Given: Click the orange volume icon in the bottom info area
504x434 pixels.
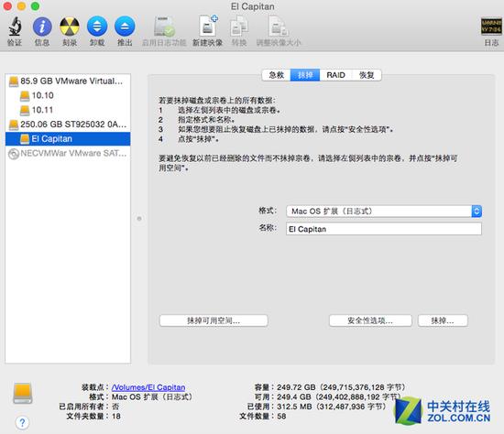Looking at the screenshot, I should [x=23, y=393].
